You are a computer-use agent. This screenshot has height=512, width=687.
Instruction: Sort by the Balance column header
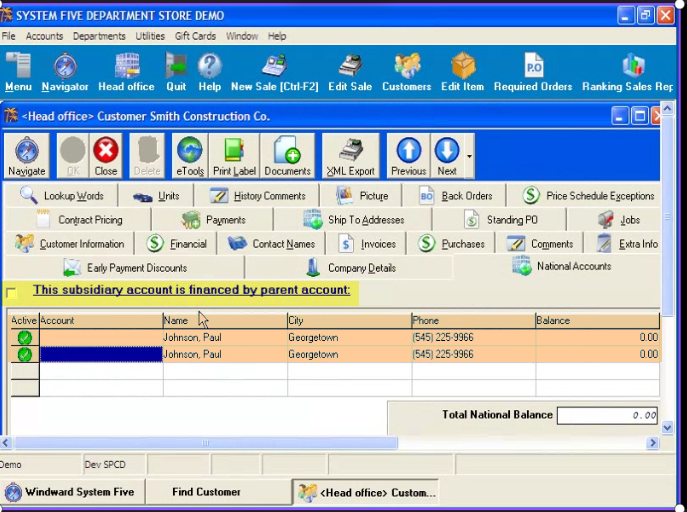point(598,321)
